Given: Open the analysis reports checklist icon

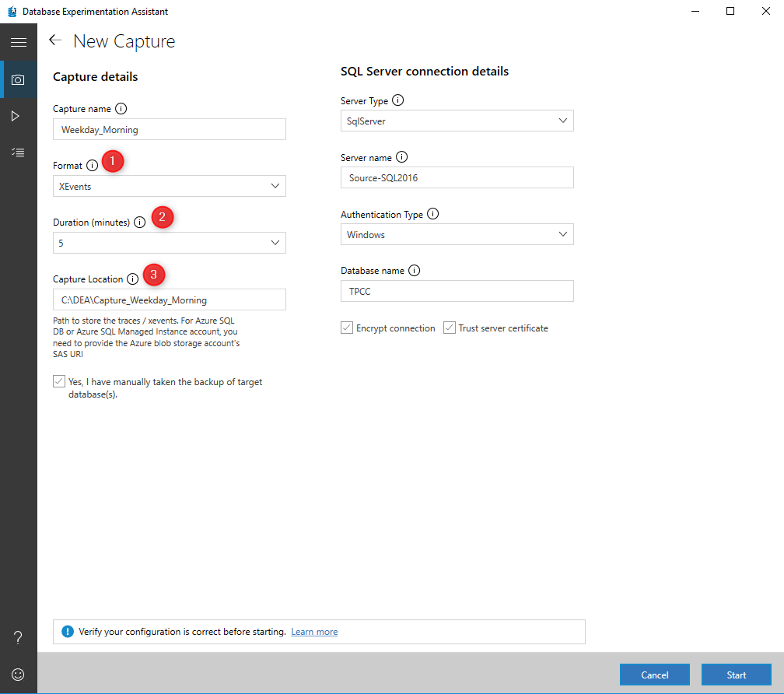Looking at the screenshot, I should 18,152.
